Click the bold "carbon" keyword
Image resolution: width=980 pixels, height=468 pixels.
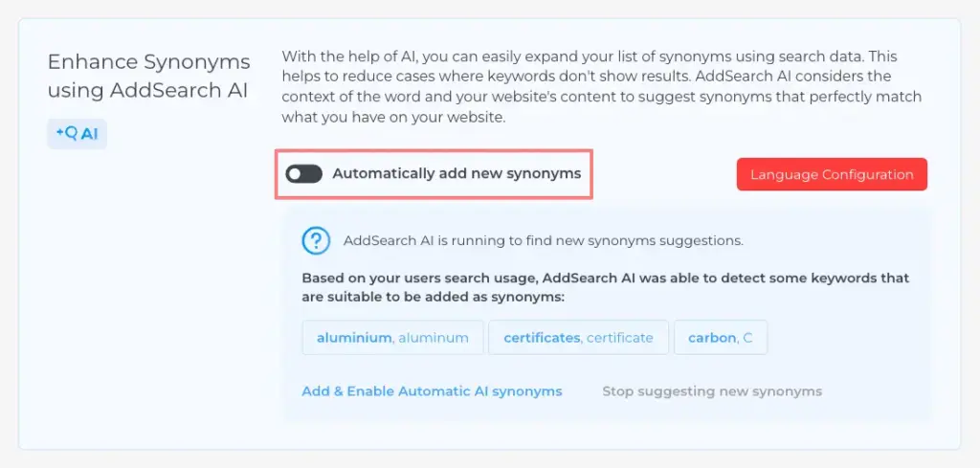[712, 338]
